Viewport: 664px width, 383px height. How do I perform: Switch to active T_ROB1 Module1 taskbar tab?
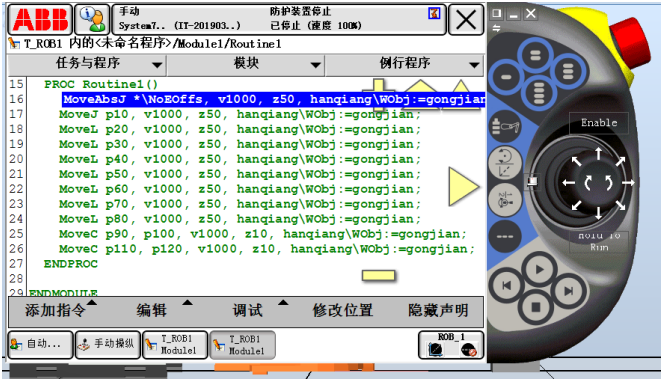point(242,344)
